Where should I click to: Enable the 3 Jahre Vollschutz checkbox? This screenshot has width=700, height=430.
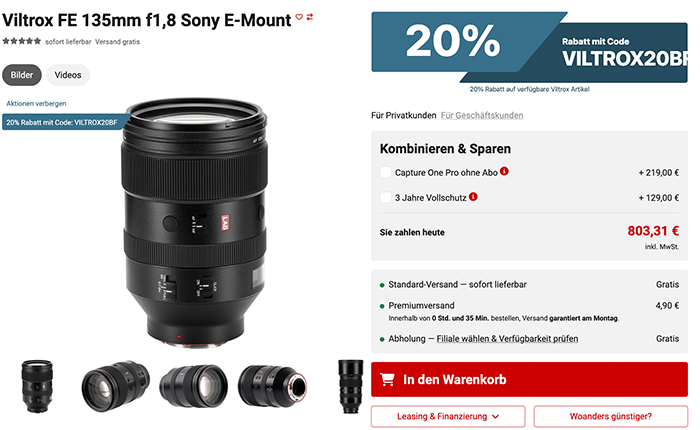pos(386,197)
